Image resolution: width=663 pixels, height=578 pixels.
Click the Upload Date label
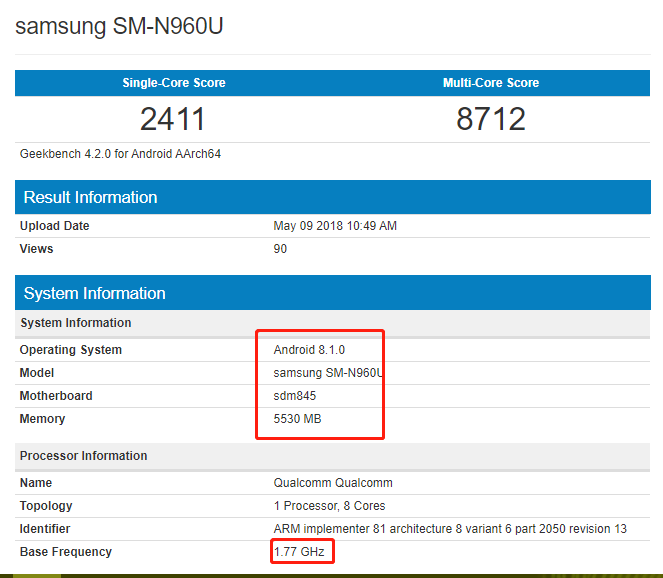(55, 226)
